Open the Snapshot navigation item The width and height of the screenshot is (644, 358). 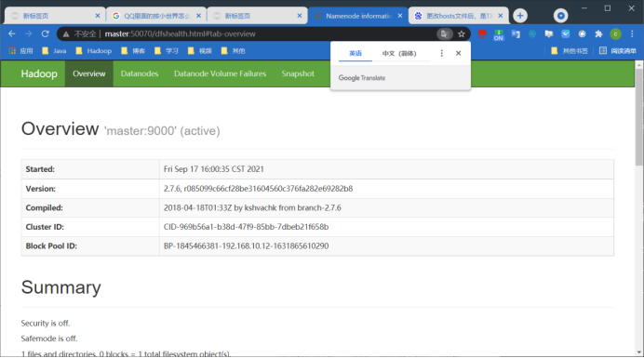click(298, 73)
